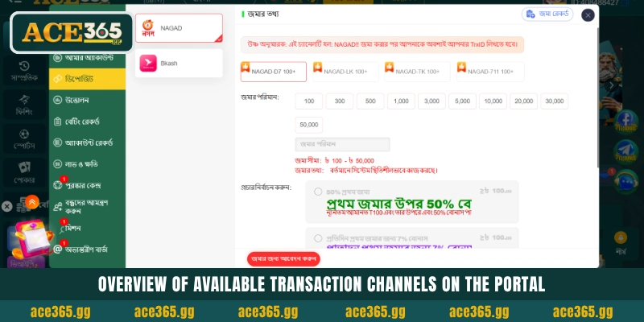Open বন্ধুদের আমন্ত্রণ করুন invite item
Image resolution: width=644 pixels, height=322 pixels.
tap(87, 207)
